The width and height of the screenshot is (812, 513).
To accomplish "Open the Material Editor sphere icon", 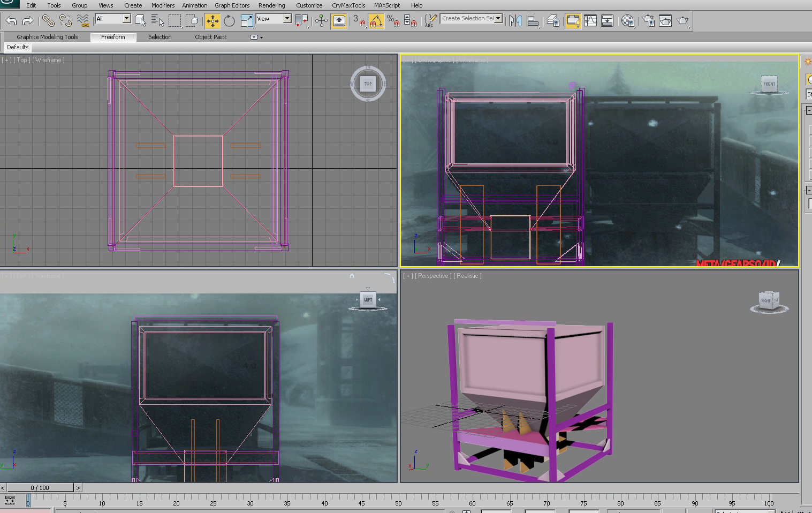I will 627,21.
